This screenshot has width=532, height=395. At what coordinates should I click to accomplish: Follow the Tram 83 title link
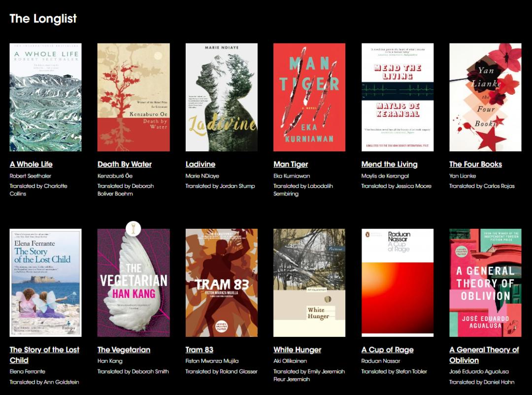(x=199, y=350)
